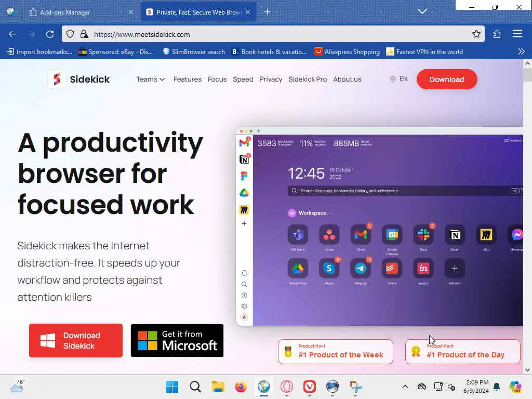Show more bookmarks with double chevron
This screenshot has width=532, height=399.
tap(521, 51)
